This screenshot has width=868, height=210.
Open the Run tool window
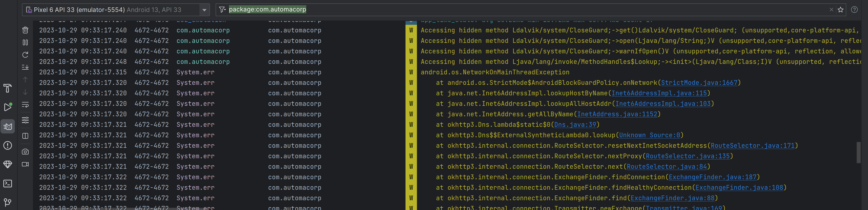[8, 107]
